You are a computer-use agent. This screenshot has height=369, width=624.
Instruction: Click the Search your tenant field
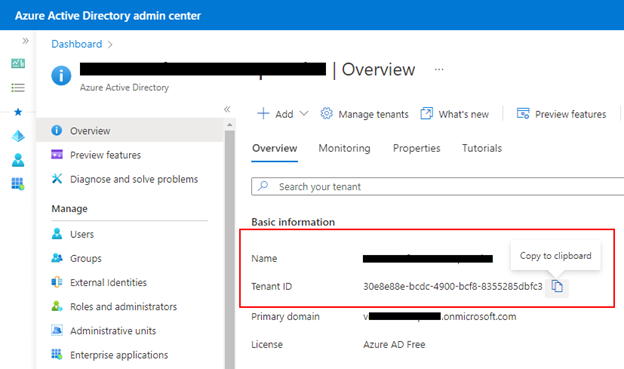tap(438, 186)
